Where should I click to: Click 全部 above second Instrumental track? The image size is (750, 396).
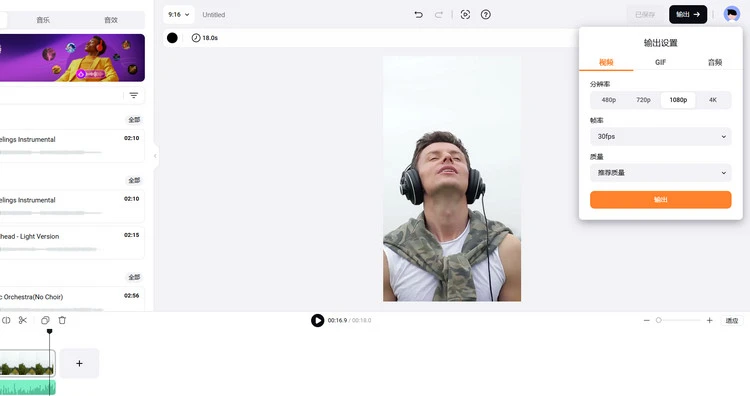coord(134,180)
